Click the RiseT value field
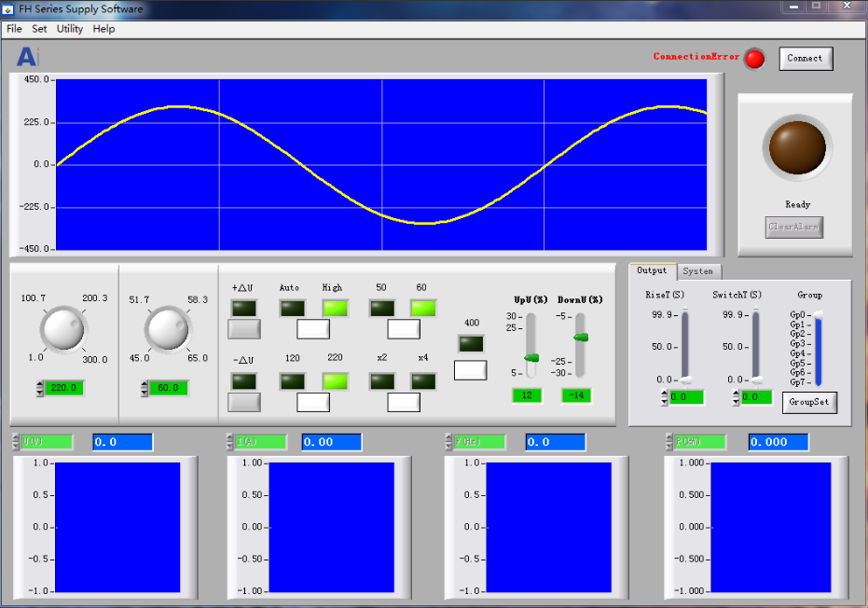The height and width of the screenshot is (608, 868). [x=686, y=397]
